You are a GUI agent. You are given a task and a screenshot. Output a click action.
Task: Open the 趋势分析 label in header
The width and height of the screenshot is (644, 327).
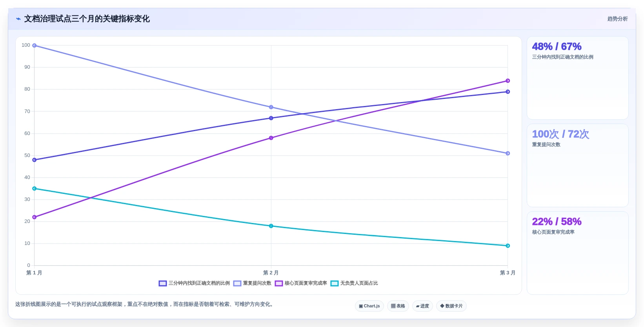tap(617, 19)
